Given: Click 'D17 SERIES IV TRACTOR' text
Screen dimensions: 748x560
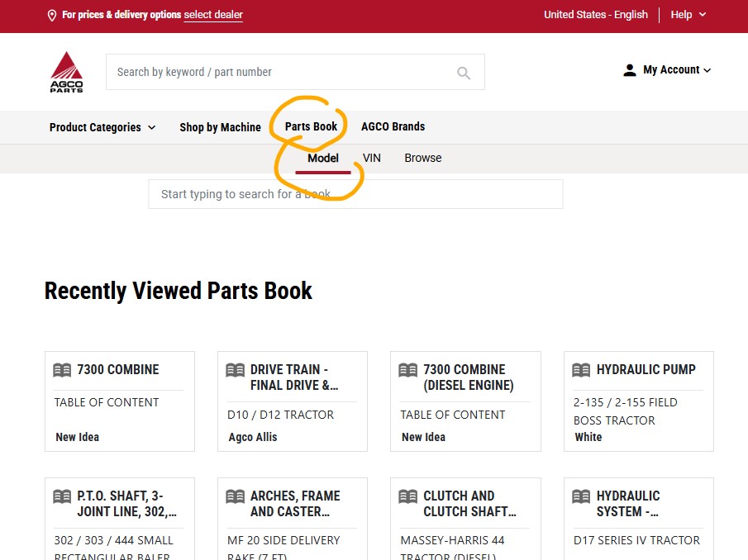Looking at the screenshot, I should click(x=637, y=540).
